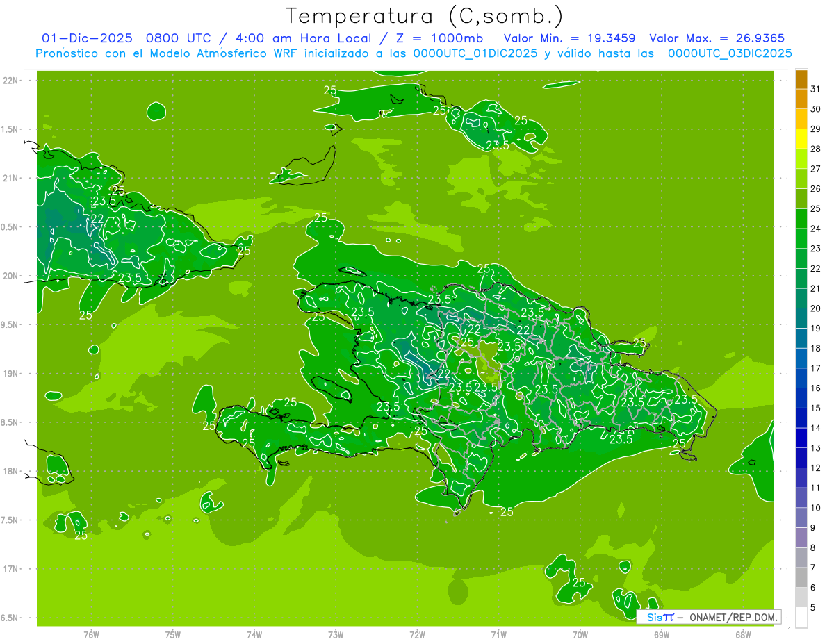Click the "20N" latitude axis label

10,276
